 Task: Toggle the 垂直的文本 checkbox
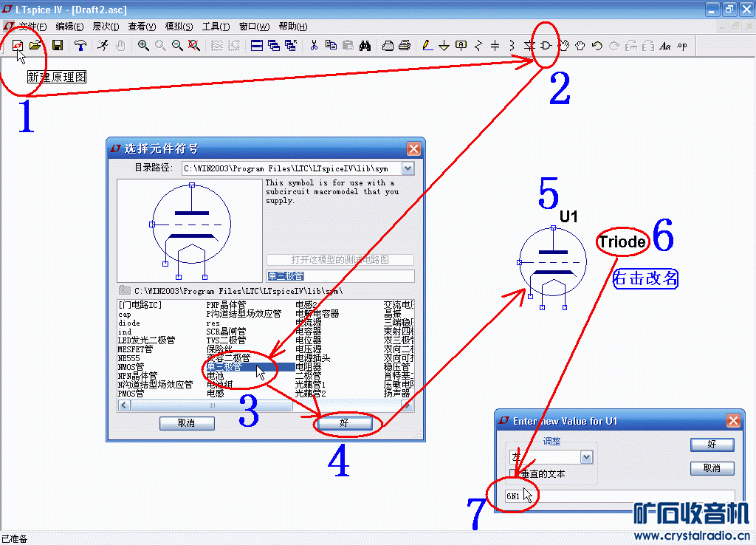[513, 473]
